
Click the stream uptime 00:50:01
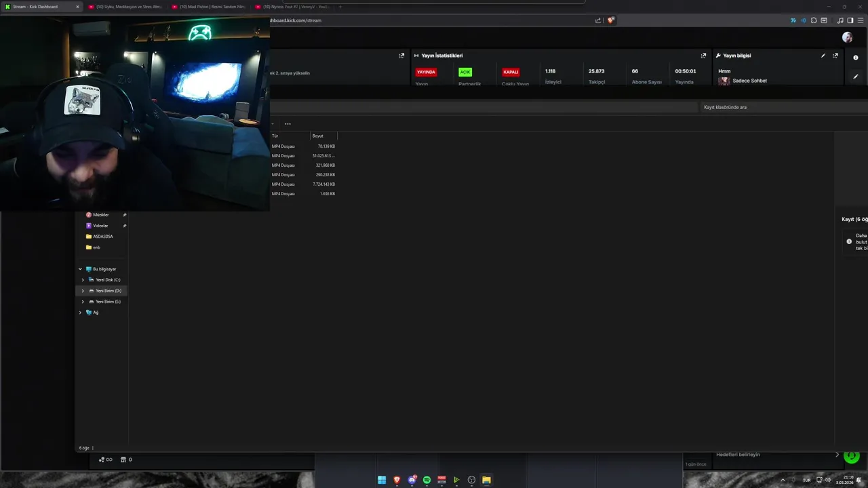(x=685, y=71)
